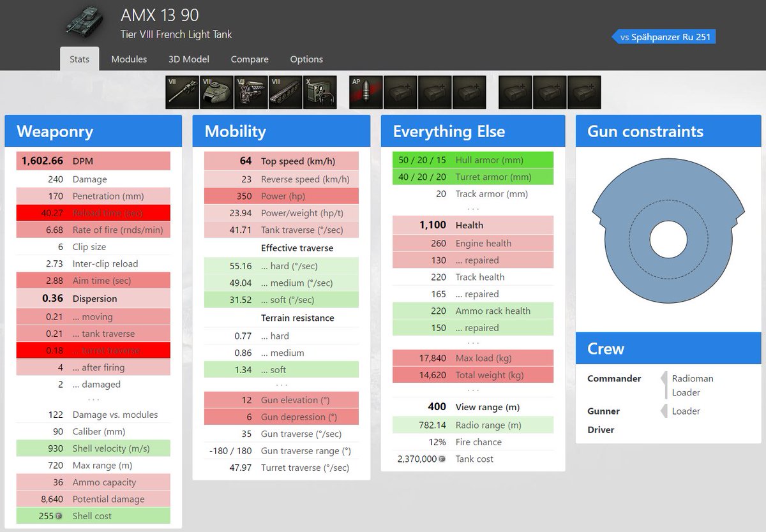Select the Tank traverse row
The image size is (766, 532).
tap(282, 230)
